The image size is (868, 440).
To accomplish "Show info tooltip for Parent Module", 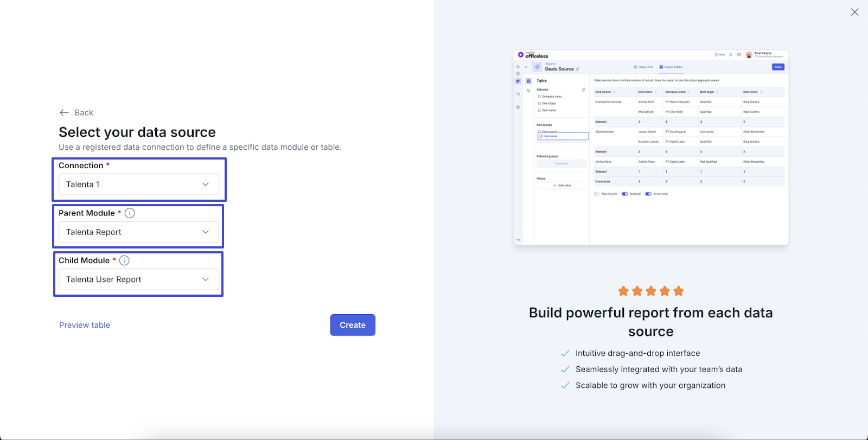I will [x=130, y=213].
